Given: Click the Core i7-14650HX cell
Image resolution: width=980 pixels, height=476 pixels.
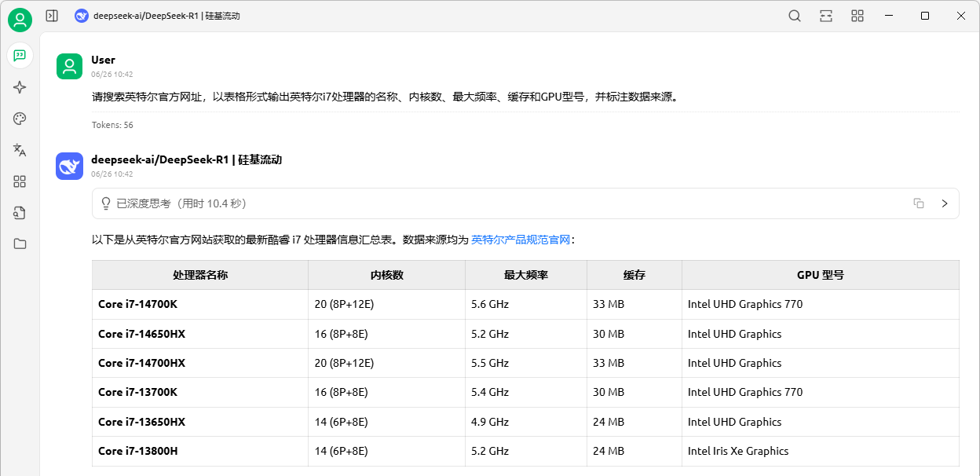Looking at the screenshot, I should (200, 334).
